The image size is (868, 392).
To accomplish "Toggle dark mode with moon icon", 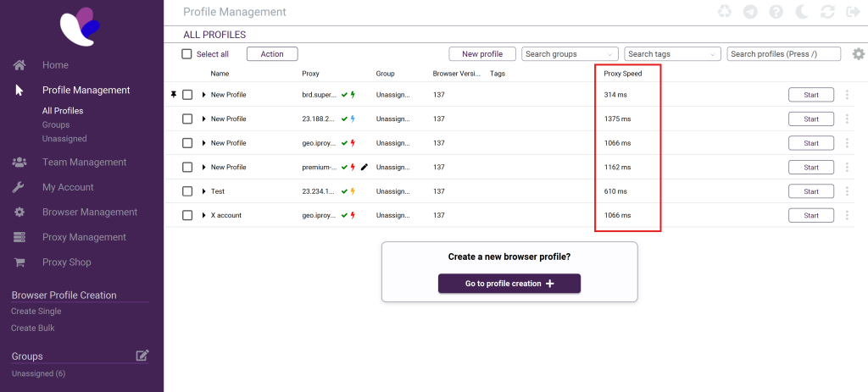I will pyautogui.click(x=802, y=12).
